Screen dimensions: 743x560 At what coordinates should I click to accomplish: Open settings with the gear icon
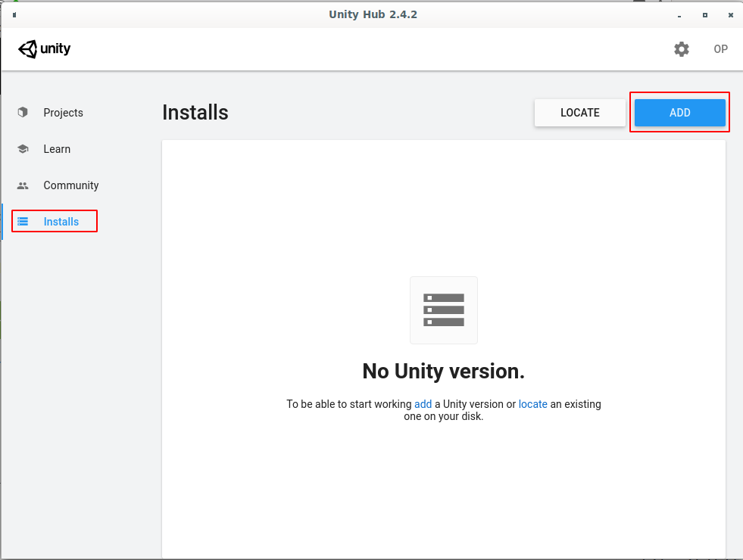pyautogui.click(x=682, y=49)
